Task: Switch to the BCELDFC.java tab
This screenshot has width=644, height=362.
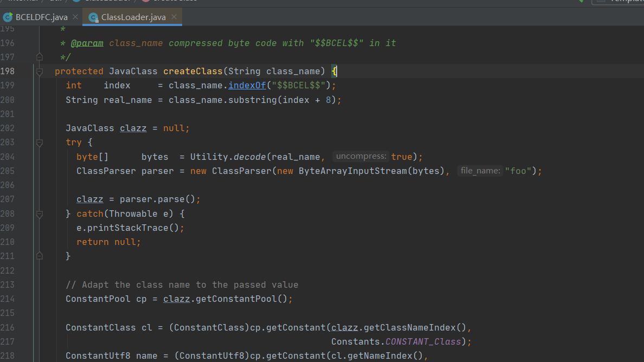Action: tap(41, 17)
